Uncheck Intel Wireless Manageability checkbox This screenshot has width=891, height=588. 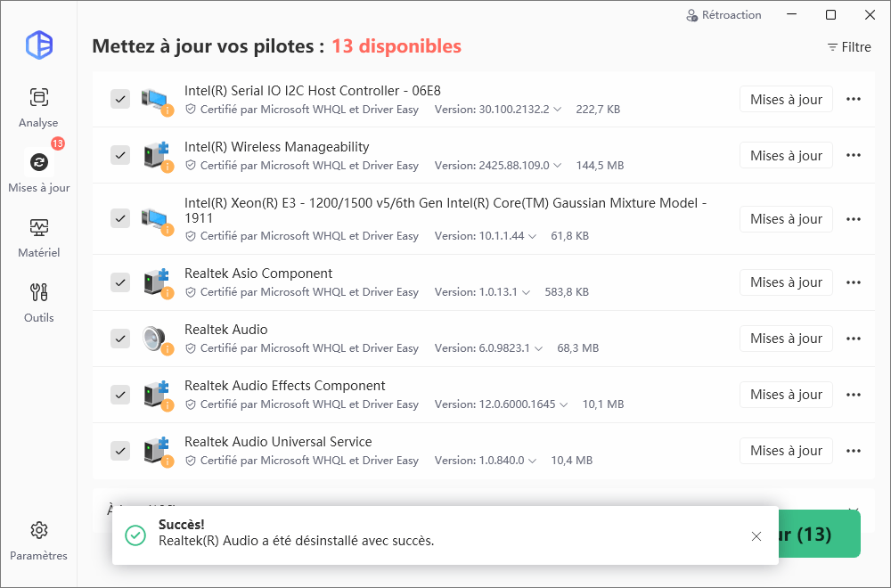point(120,155)
